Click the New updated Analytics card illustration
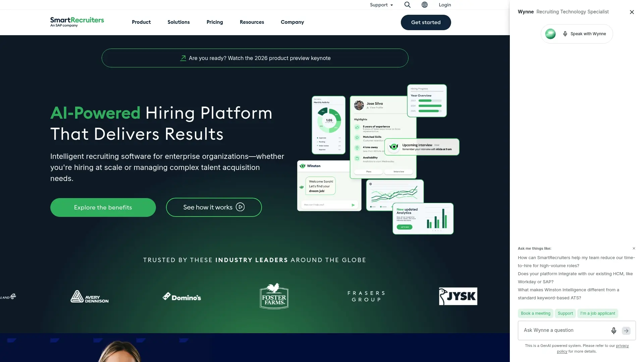 point(423,219)
